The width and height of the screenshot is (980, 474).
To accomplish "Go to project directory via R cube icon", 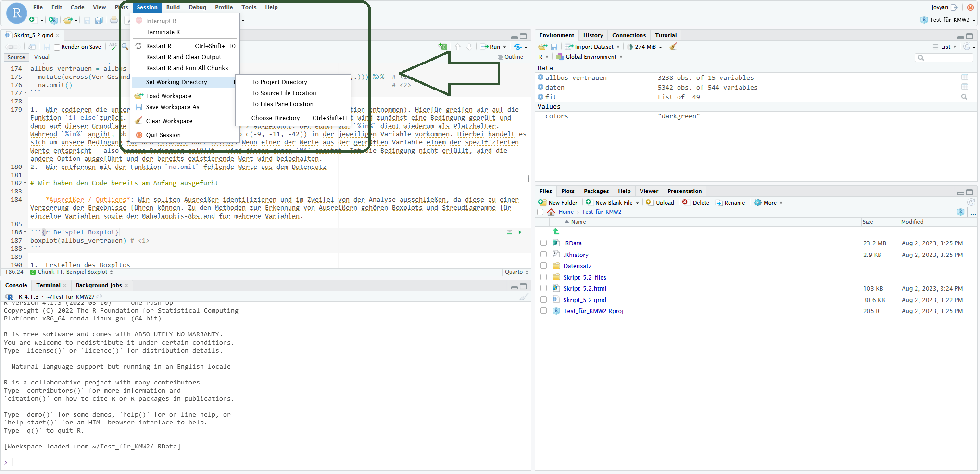I will [961, 212].
